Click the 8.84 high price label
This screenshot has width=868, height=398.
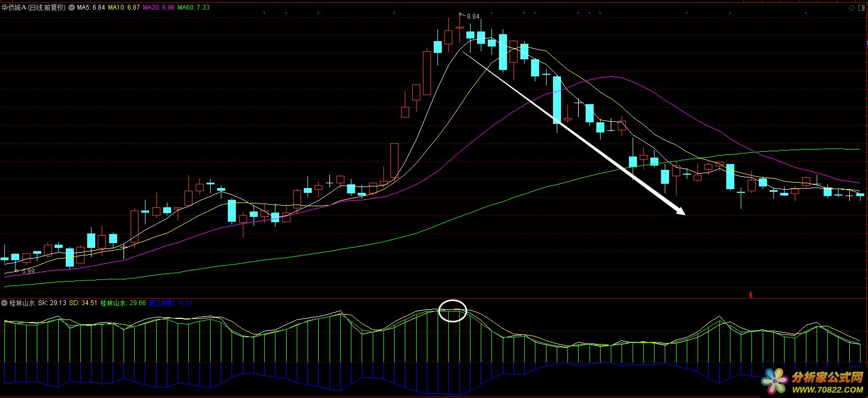click(x=473, y=17)
